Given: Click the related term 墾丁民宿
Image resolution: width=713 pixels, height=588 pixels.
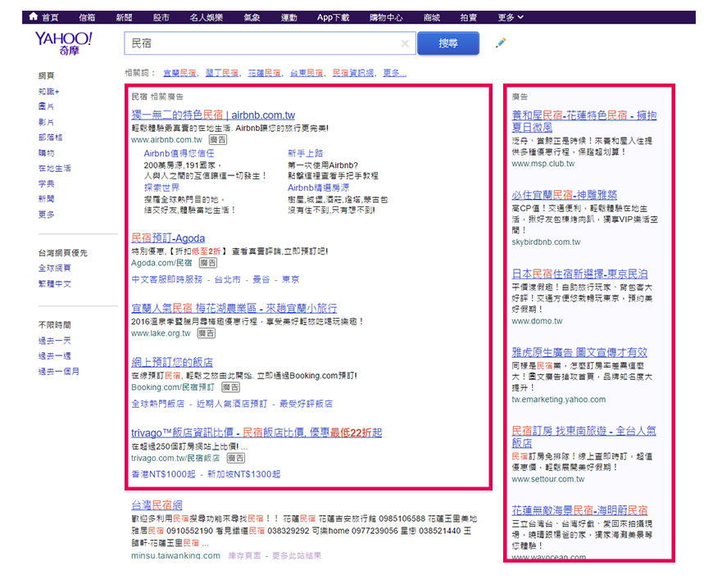Looking at the screenshot, I should tap(222, 73).
